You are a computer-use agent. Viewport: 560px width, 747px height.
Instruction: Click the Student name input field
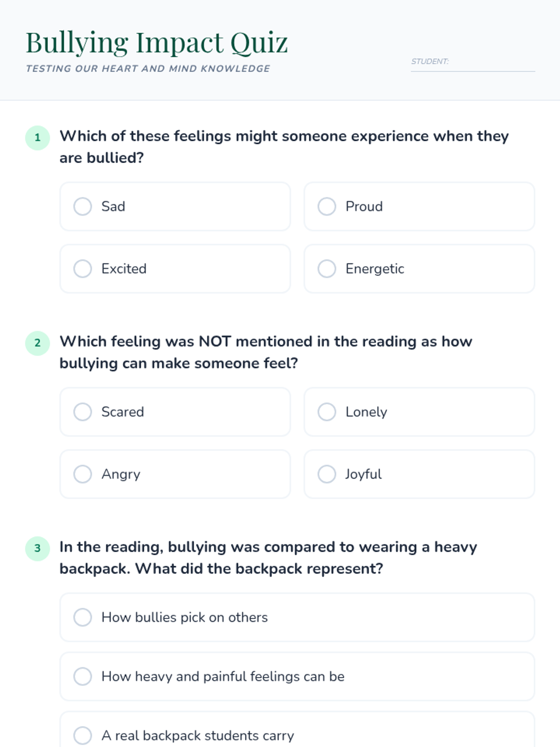pos(490,62)
